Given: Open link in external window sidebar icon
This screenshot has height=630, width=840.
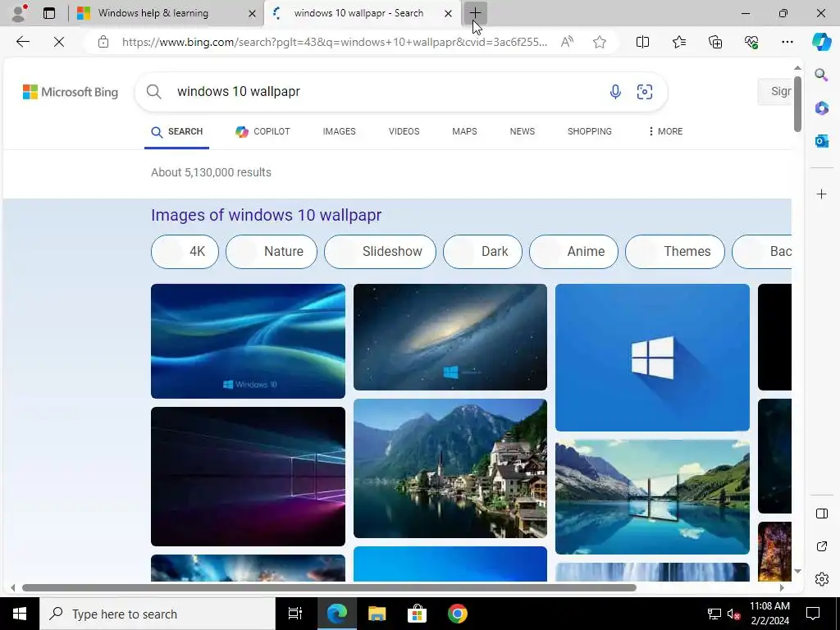Looking at the screenshot, I should coord(821,546).
